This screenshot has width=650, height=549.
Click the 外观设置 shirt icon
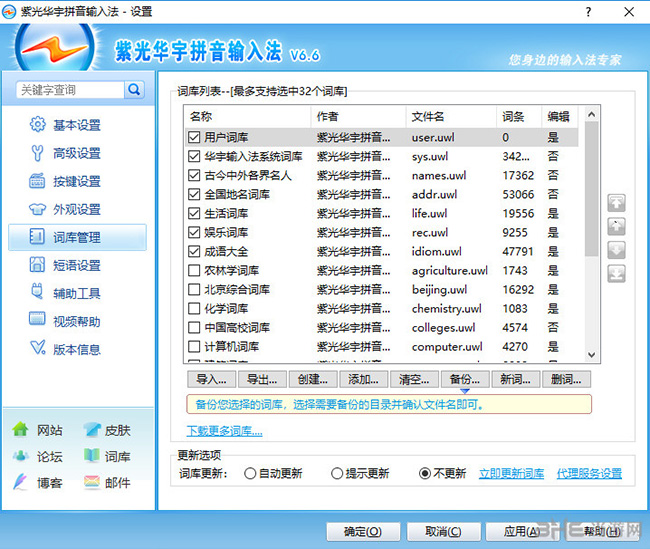(37, 209)
